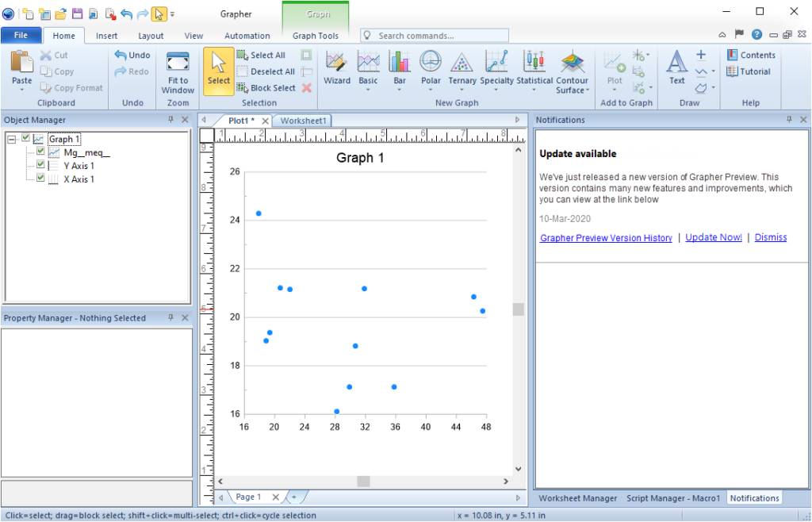Toggle the Graph 1 visibility checkbox
The image size is (812, 522).
26,139
